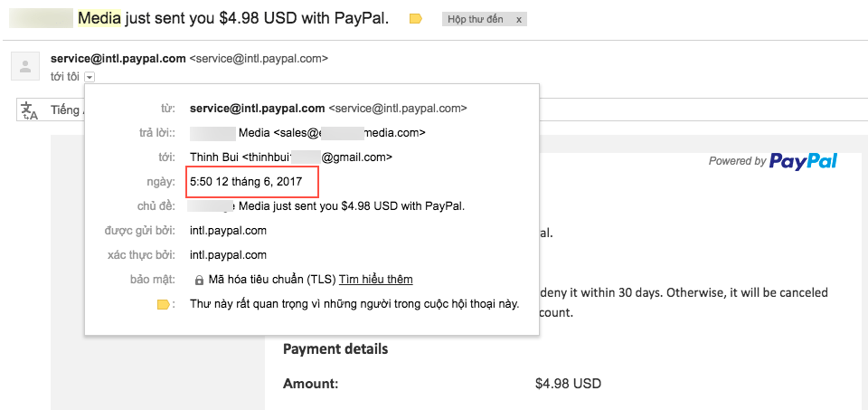Click the PayPal logo in email body
Viewport: 868px width, 410px height.
pyautogui.click(x=803, y=161)
